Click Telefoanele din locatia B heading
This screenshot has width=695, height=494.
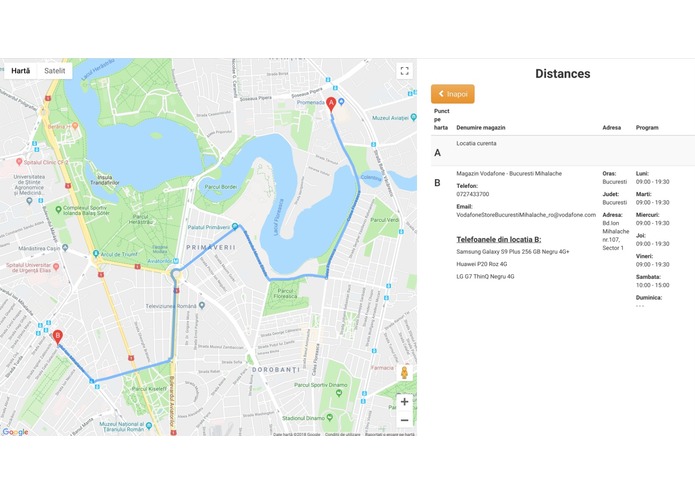(499, 240)
